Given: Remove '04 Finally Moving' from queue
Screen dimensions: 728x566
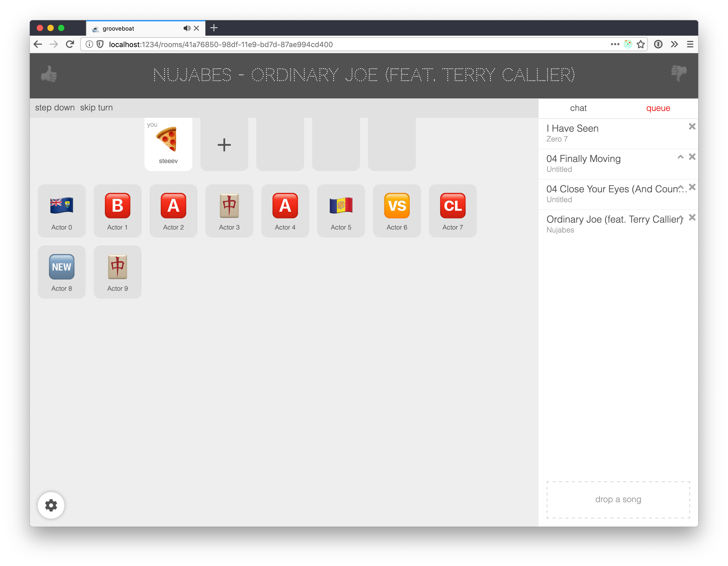Looking at the screenshot, I should click(x=692, y=157).
